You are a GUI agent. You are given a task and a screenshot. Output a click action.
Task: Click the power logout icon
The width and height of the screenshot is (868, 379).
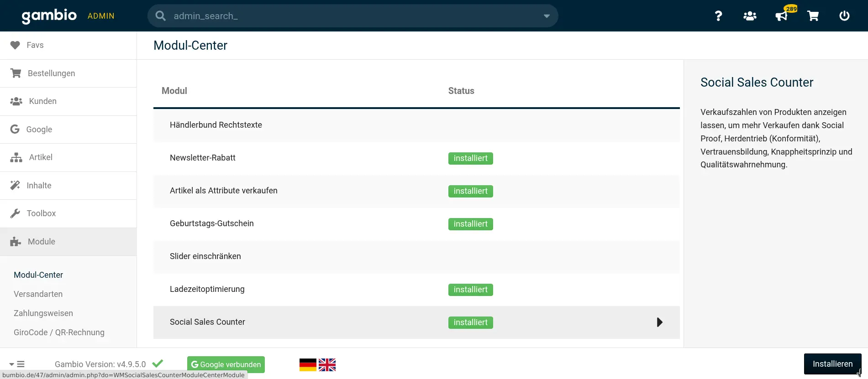point(844,16)
